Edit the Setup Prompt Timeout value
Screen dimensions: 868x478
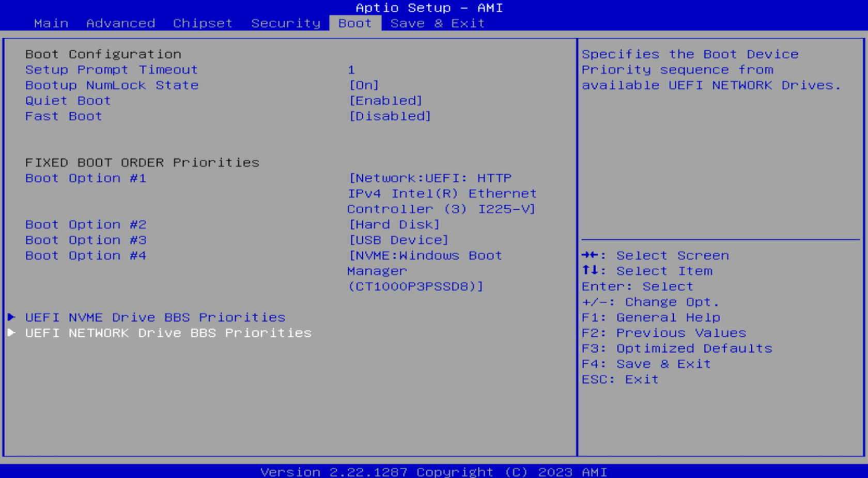(351, 70)
